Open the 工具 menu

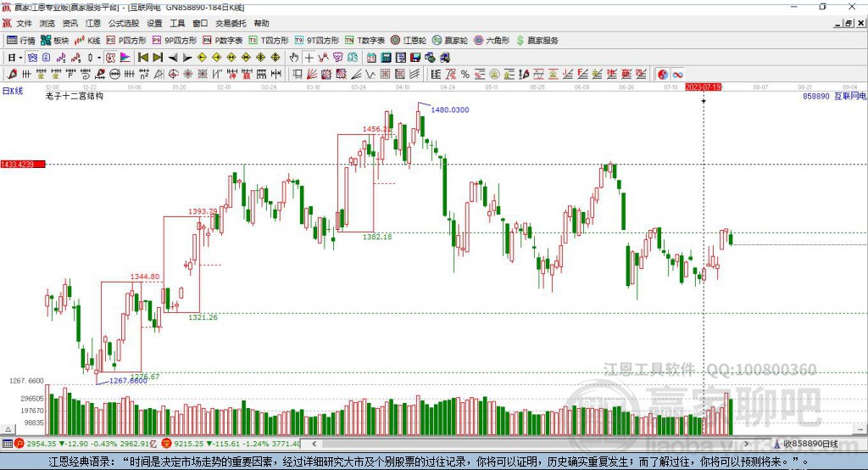point(177,23)
